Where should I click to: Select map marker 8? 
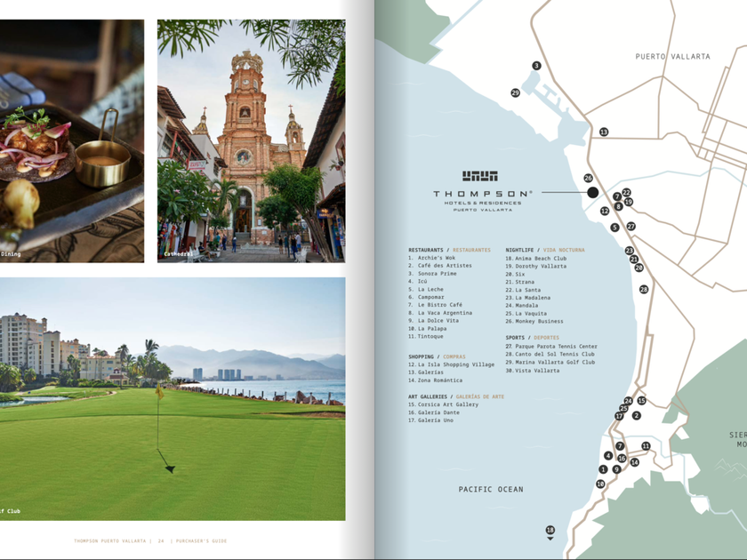coord(618,206)
